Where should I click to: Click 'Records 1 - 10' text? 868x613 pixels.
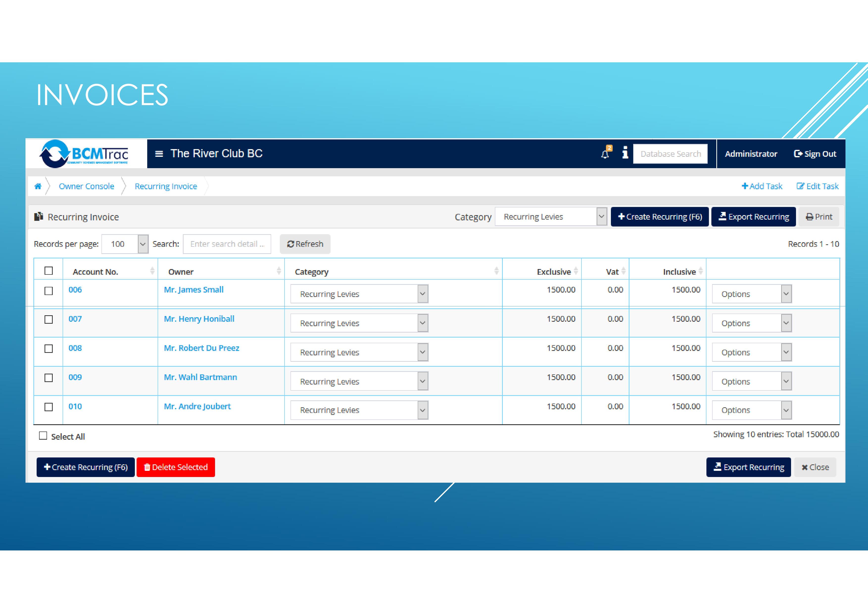[x=814, y=244]
